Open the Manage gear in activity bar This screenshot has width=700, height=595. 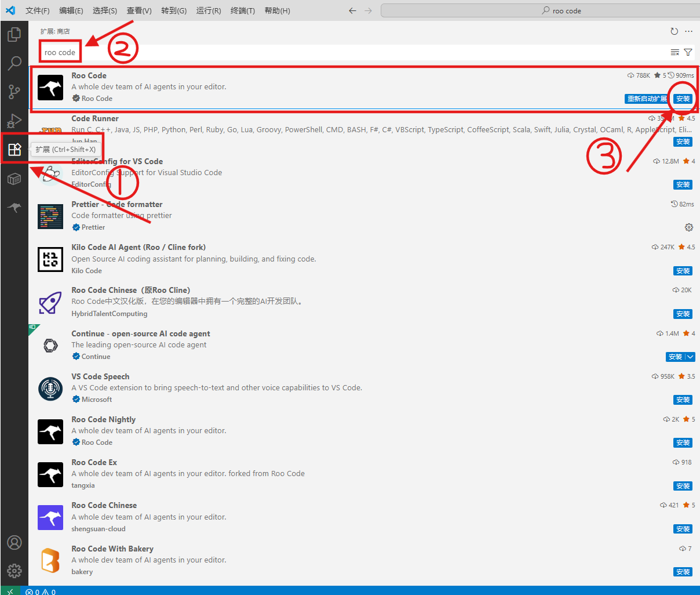[14, 571]
